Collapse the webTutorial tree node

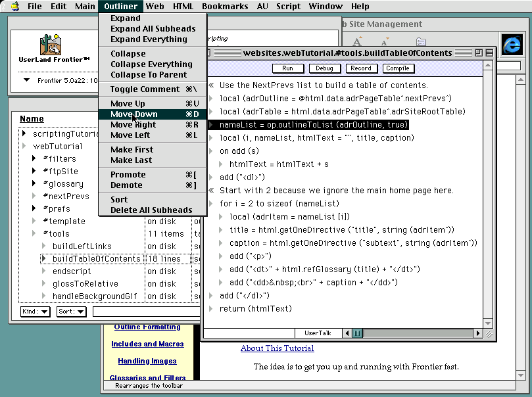[x=25, y=147]
